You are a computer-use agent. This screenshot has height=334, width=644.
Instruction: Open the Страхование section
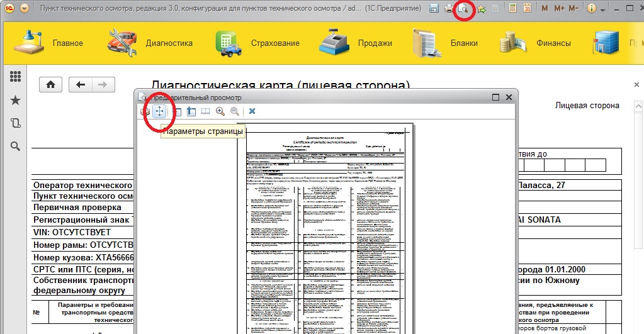pyautogui.click(x=257, y=43)
